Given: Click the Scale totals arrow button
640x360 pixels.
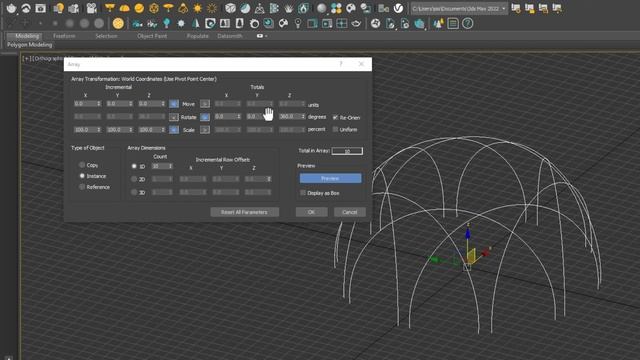Looking at the screenshot, I should point(205,130).
